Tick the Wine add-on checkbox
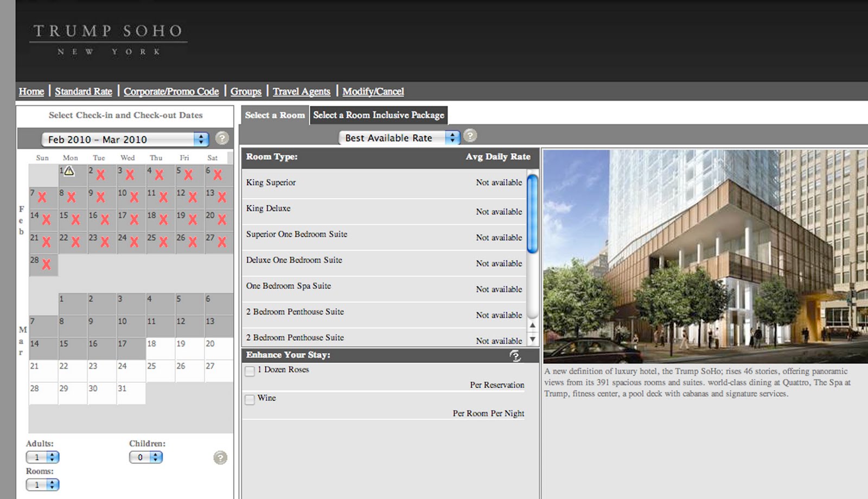 (x=250, y=400)
